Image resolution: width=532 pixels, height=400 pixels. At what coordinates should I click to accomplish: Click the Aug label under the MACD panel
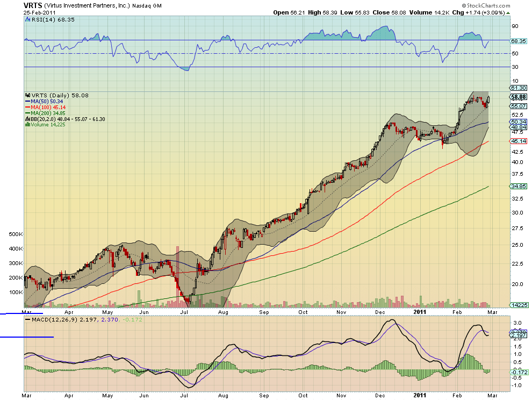click(223, 396)
